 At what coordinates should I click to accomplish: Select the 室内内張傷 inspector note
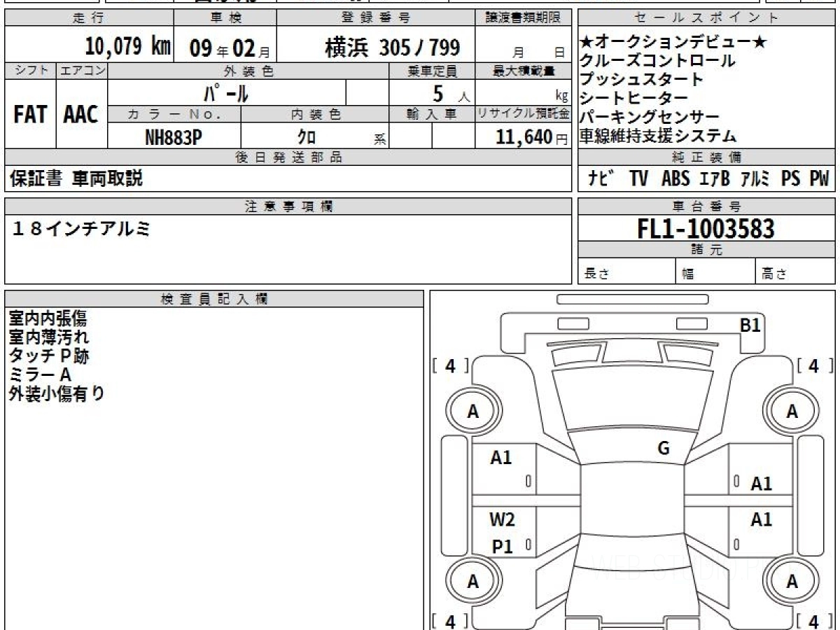coord(48,318)
